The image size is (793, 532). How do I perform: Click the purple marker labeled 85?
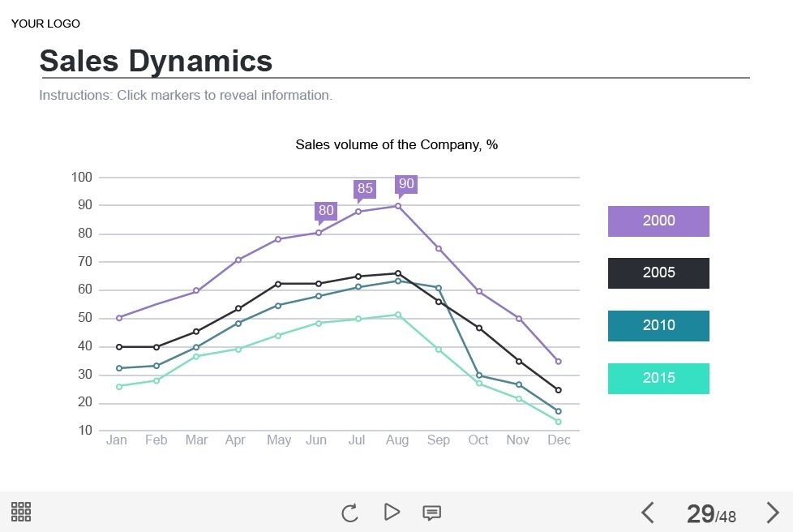pos(365,189)
